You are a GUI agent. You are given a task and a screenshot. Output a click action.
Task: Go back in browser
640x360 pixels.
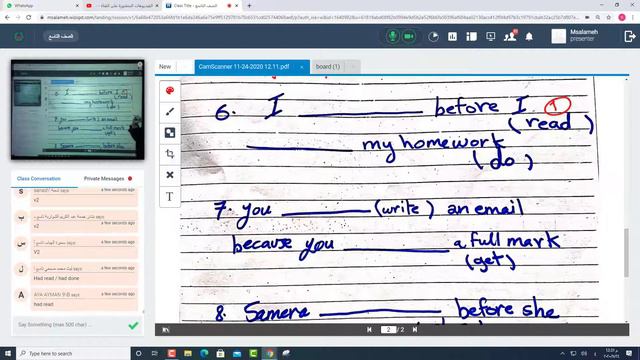[x=7, y=18]
